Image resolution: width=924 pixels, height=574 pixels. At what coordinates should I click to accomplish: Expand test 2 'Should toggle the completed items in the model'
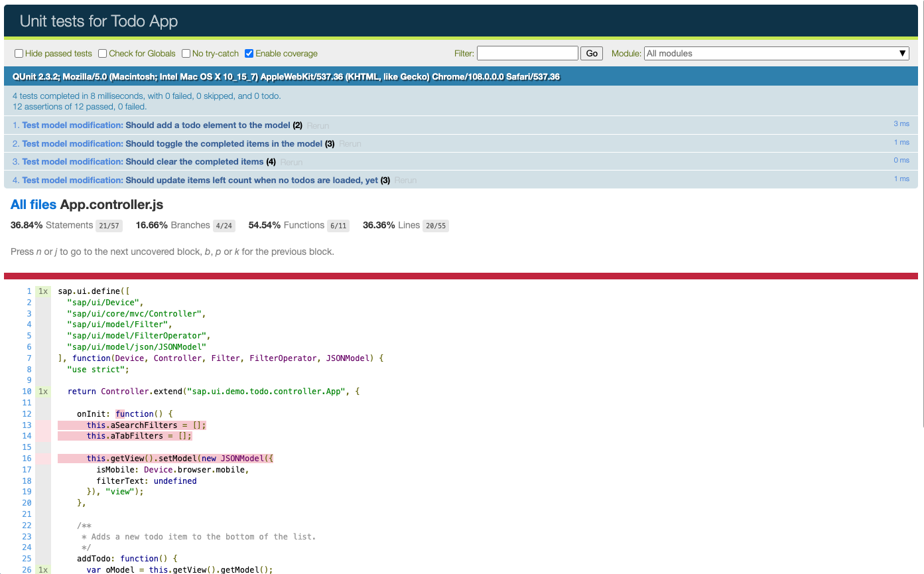click(224, 143)
